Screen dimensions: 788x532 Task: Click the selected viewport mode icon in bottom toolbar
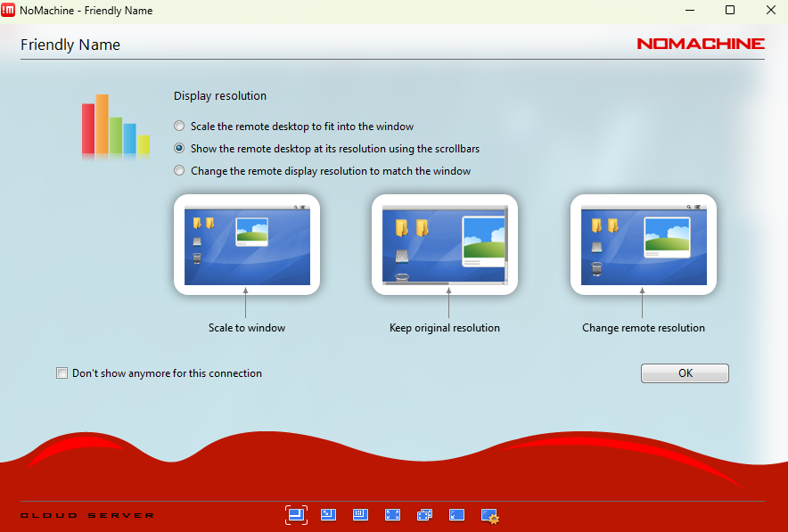point(297,515)
